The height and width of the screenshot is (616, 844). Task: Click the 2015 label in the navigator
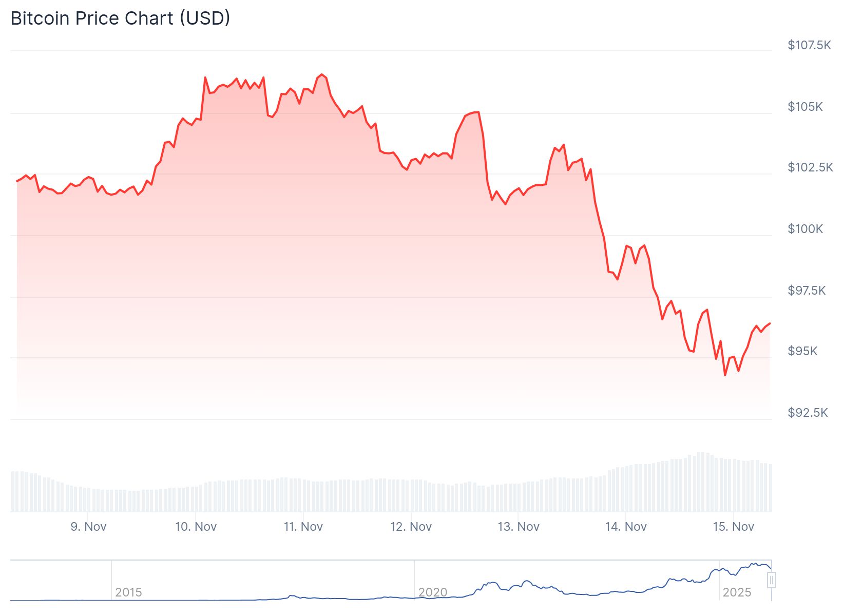[128, 592]
